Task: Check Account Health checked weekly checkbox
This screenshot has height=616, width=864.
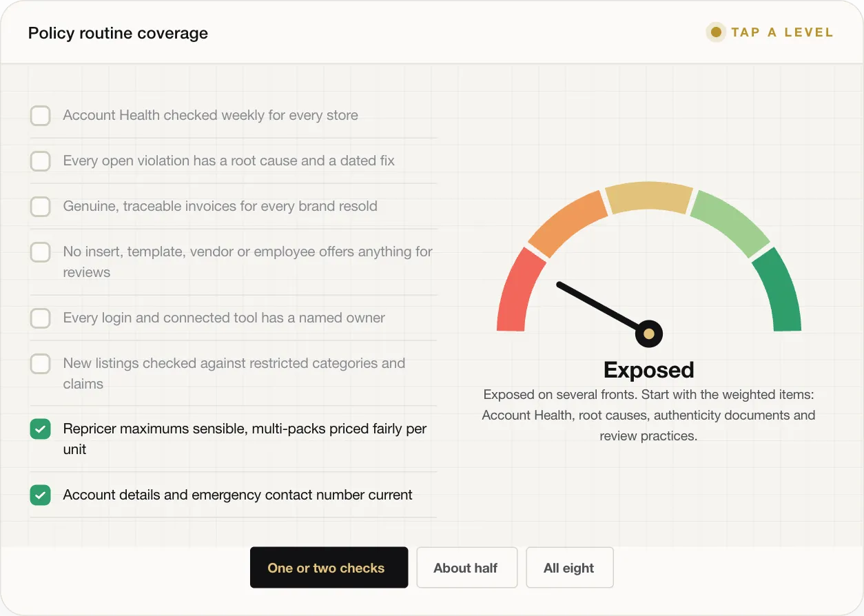Action: point(40,116)
